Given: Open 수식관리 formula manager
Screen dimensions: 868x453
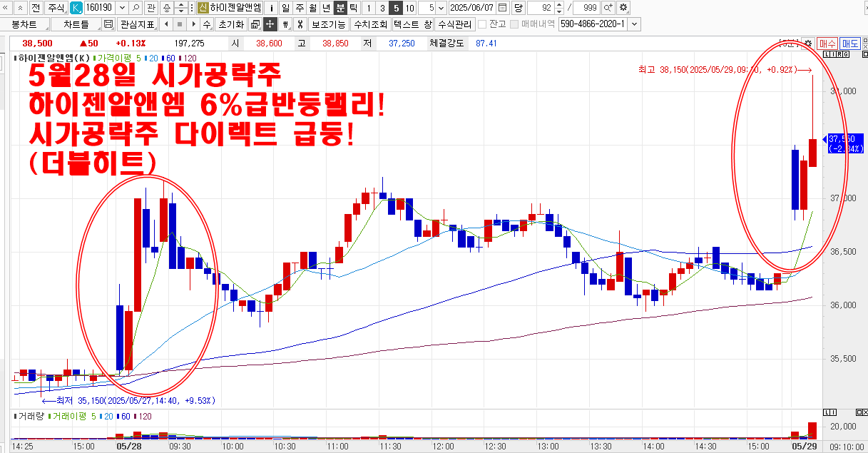Looking at the screenshot, I should (454, 24).
